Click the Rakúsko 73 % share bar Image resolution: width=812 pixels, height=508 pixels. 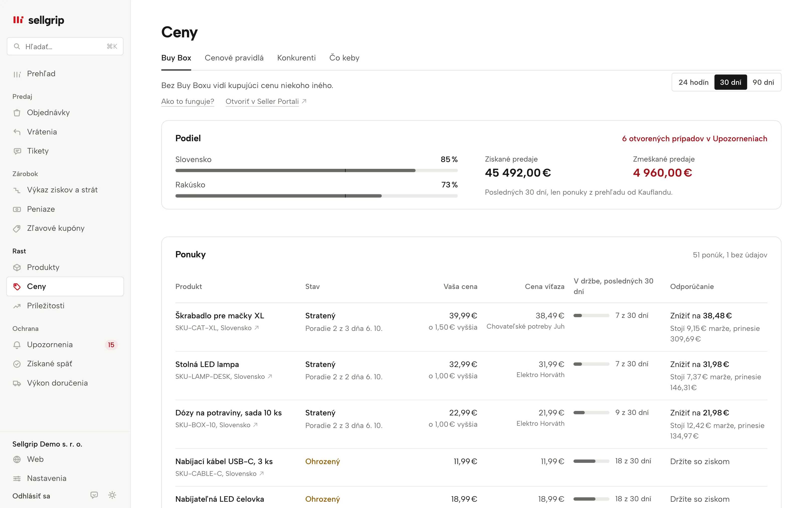pyautogui.click(x=317, y=196)
